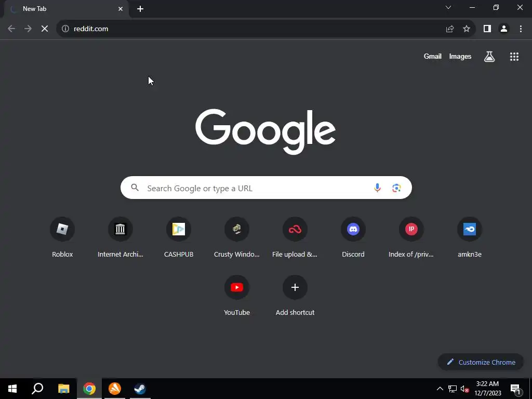532x399 pixels.
Task: Go forward to the next page
Action: point(28,29)
